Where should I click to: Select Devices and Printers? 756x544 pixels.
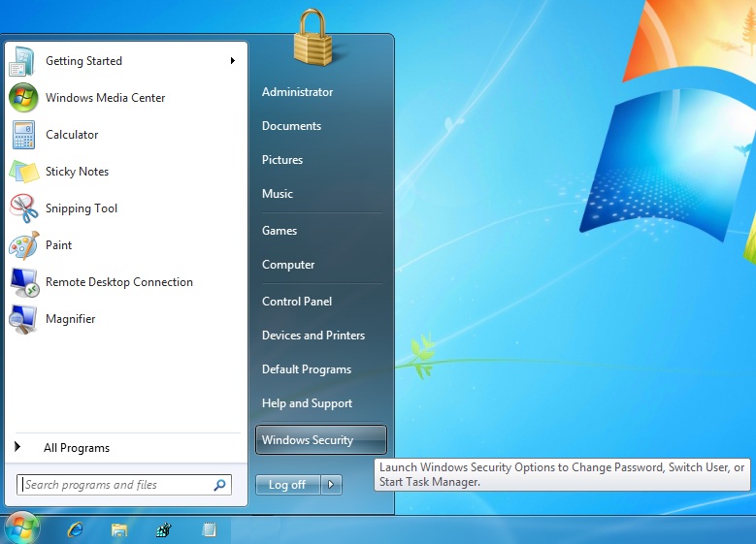click(x=313, y=336)
